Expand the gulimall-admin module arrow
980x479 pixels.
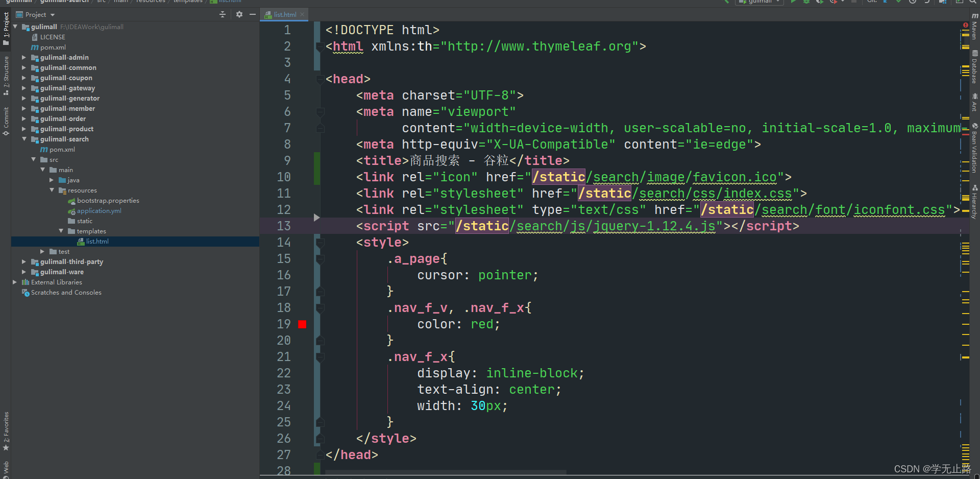24,58
